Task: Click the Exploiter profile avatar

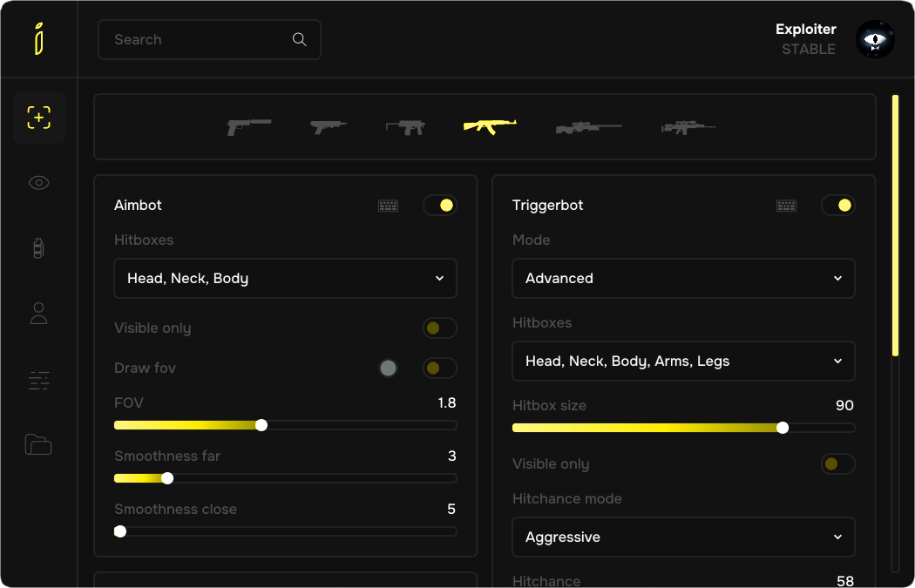Action: click(x=875, y=40)
